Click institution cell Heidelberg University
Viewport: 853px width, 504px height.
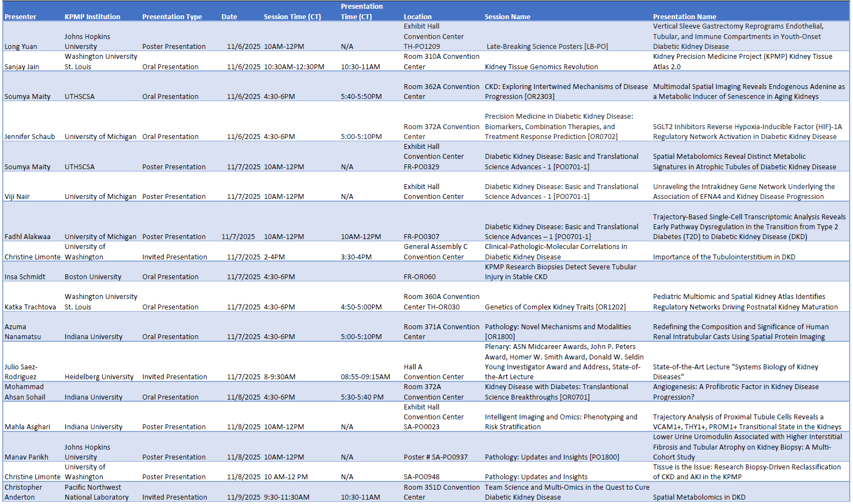click(99, 376)
